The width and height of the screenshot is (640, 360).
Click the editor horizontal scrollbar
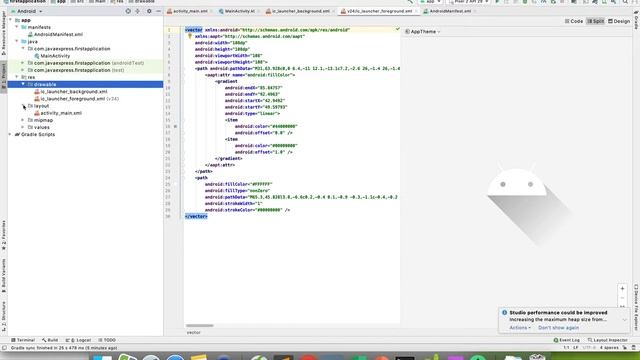200,326
